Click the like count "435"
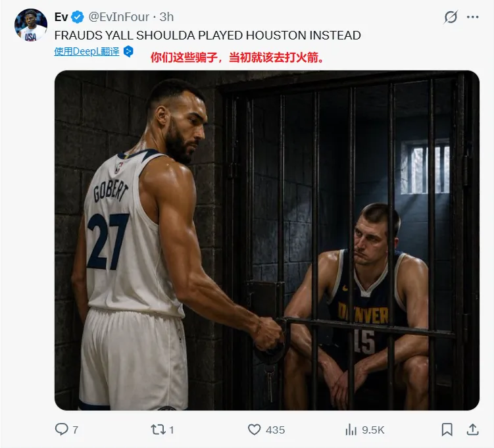This screenshot has width=494, height=448. pos(275,430)
